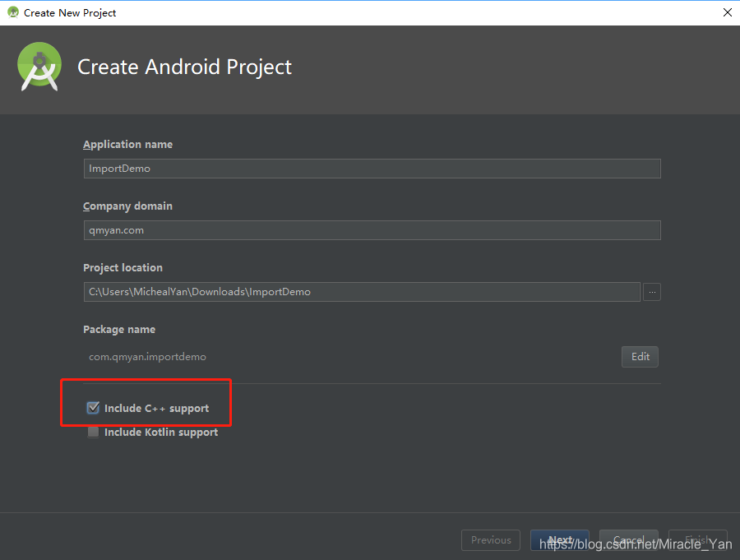740x560 pixels.
Task: Click the Application name label
Action: click(x=128, y=145)
